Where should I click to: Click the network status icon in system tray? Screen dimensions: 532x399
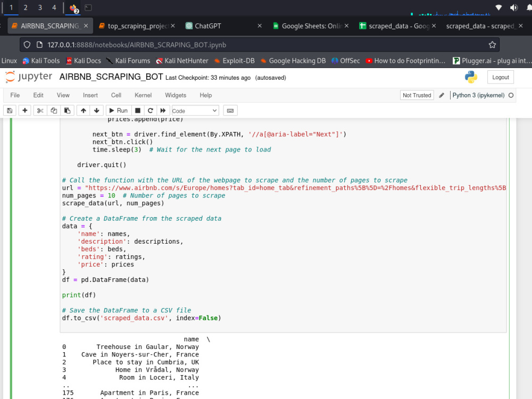click(498, 7)
